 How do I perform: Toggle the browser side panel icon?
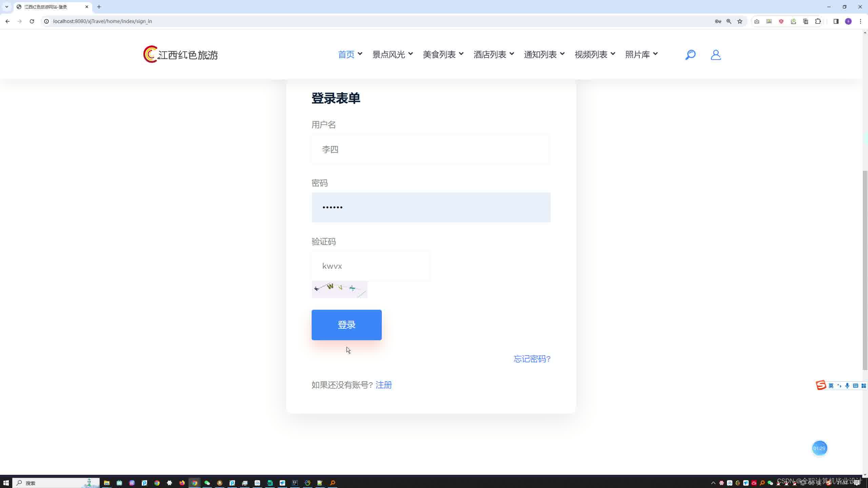836,21
